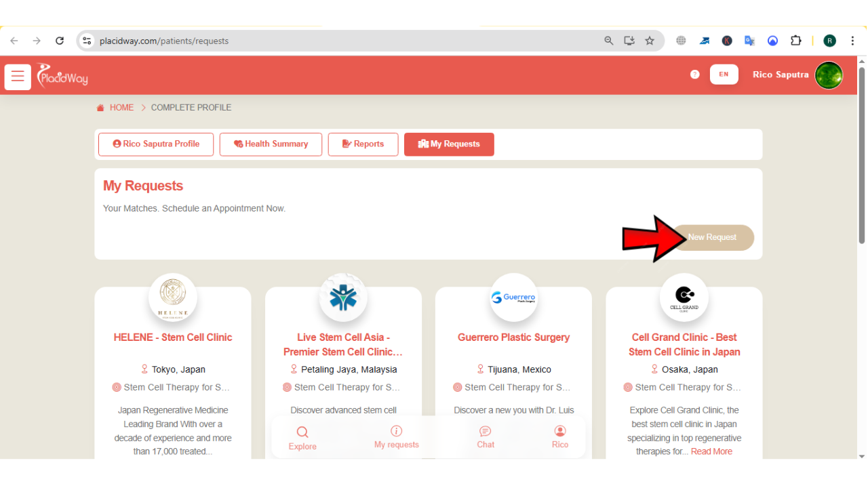Open Rico Saputra's profile avatar
This screenshot has width=868, height=488.
[x=828, y=75]
